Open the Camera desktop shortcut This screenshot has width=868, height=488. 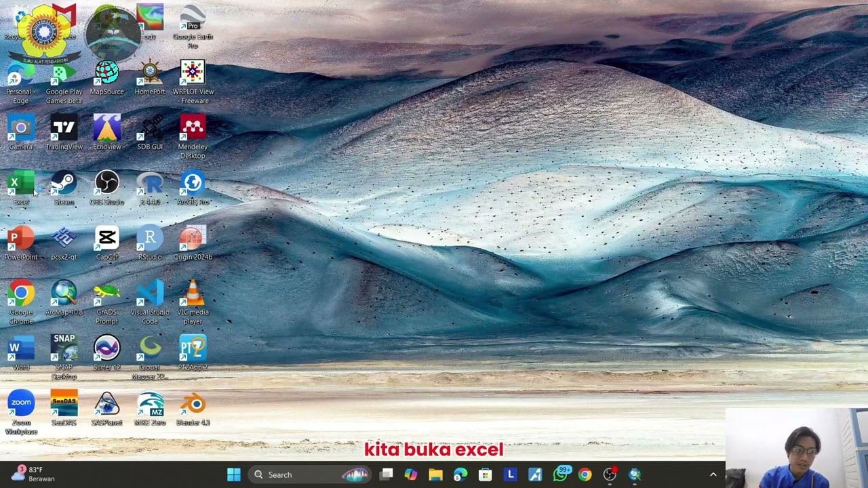point(21,133)
